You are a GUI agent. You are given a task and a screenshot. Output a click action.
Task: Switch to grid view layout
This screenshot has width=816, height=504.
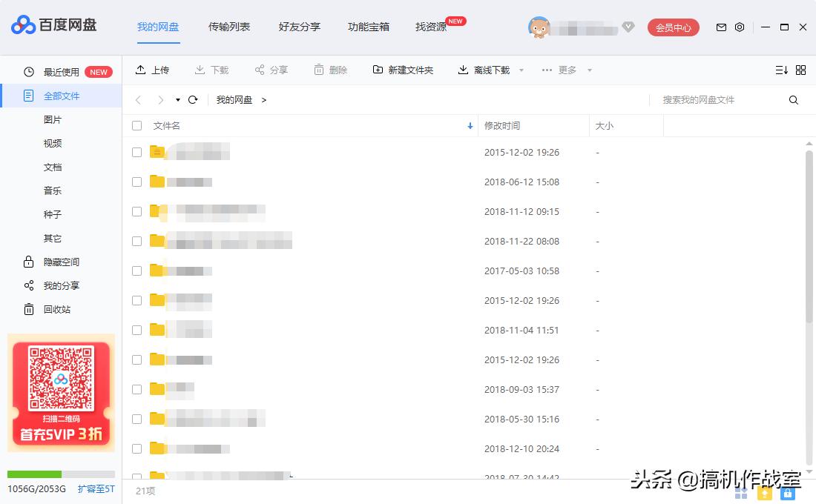pos(800,70)
